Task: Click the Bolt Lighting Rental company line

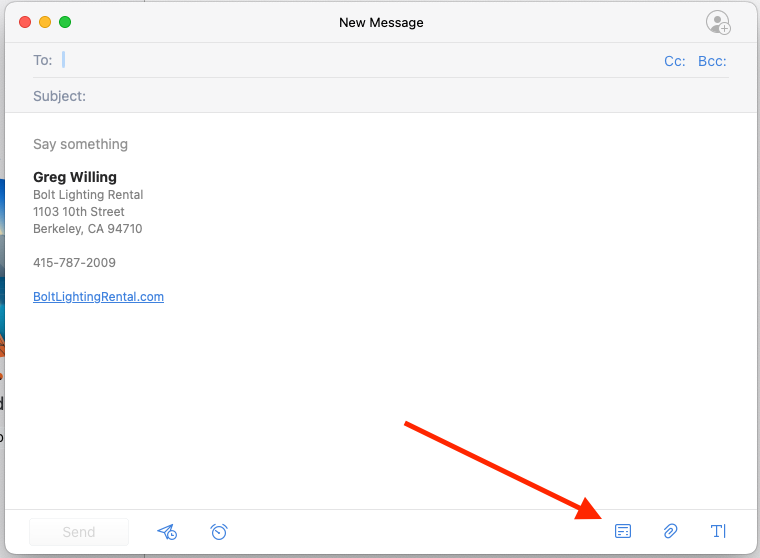Action: [x=88, y=195]
